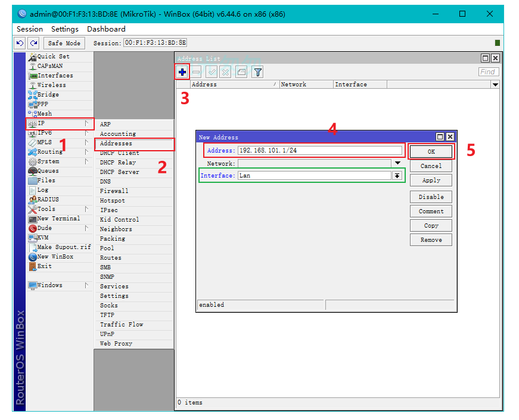Click Cancel in New Address dialog
The image size is (519, 420).
(431, 166)
